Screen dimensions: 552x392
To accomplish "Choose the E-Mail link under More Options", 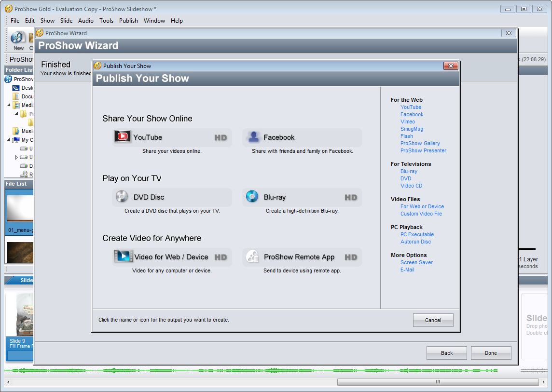I will [407, 270].
